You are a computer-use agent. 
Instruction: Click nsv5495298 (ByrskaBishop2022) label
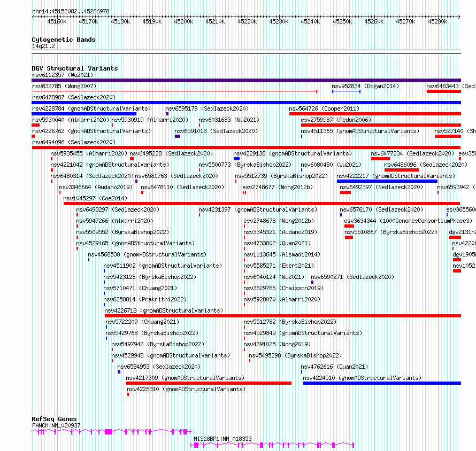tap(295, 355)
